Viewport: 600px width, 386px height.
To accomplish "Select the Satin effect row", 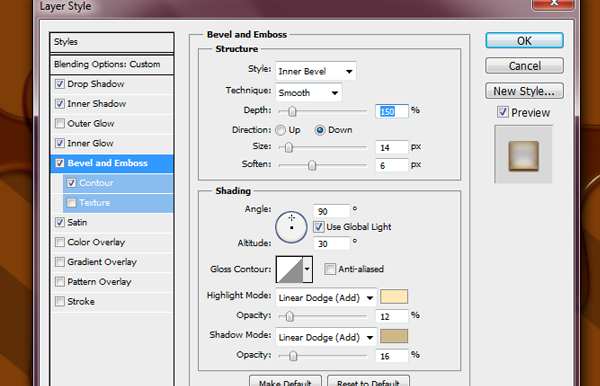I will coord(112,223).
